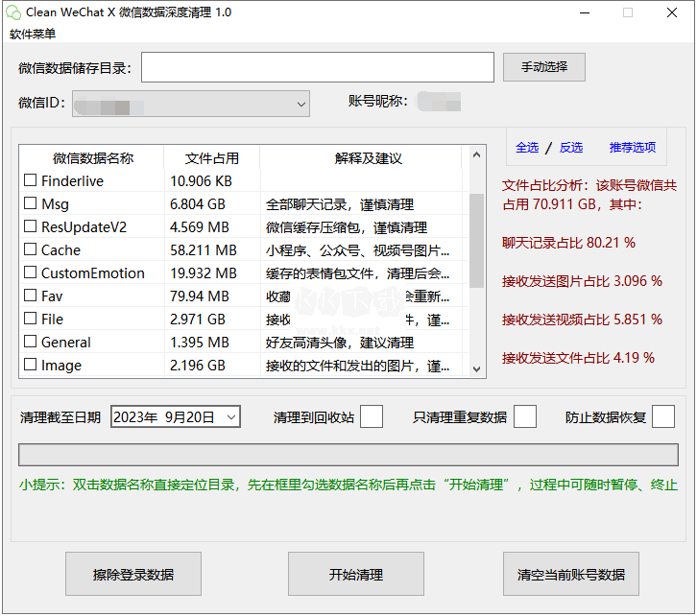Toggle the 防止数据恢复 checkbox

(663, 416)
